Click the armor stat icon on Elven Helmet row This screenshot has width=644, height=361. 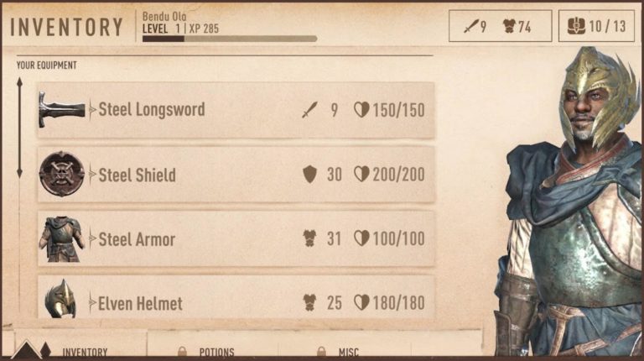309,303
